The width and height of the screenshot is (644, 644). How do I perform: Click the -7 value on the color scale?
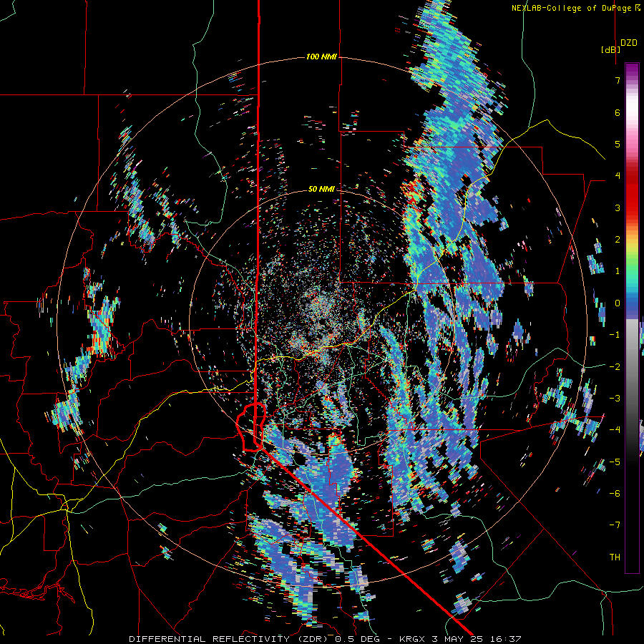pos(615,525)
